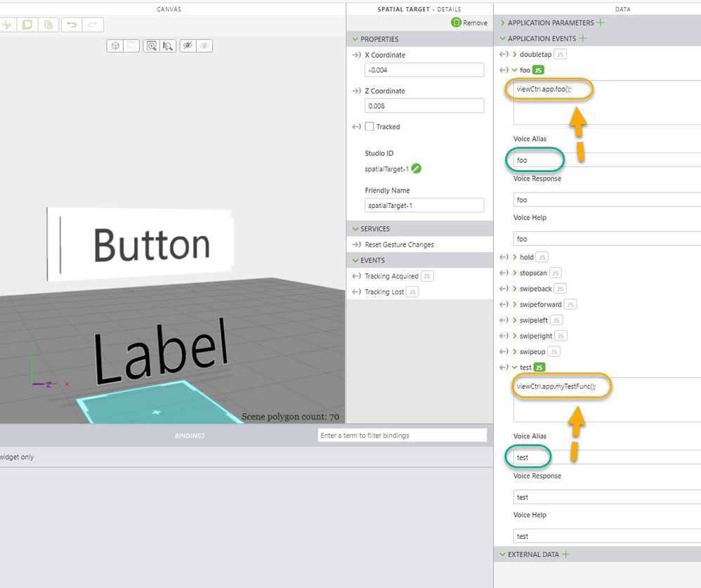The image size is (701, 588).
Task: Click the Voice Help field containing foo
Action: click(607, 239)
